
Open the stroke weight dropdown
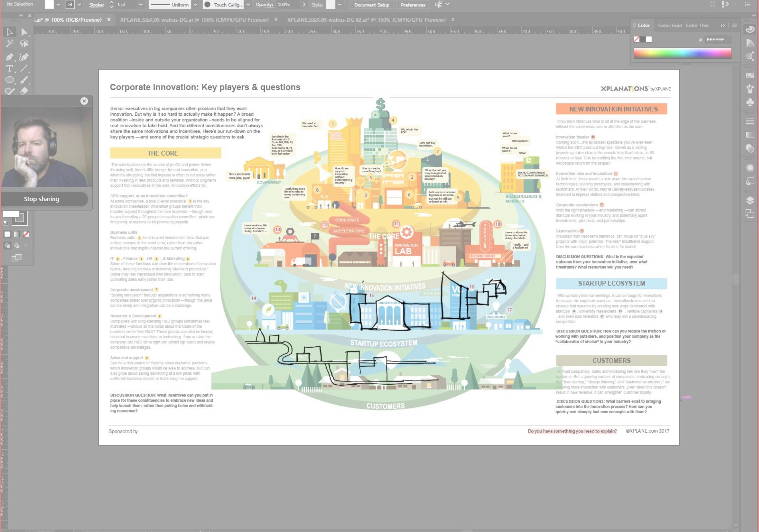point(141,5)
